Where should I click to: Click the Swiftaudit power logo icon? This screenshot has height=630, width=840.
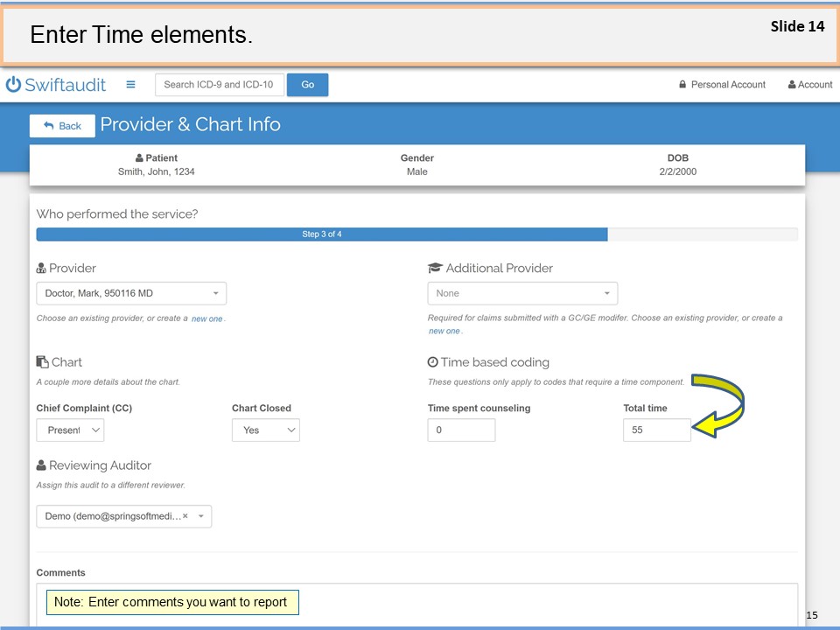[x=13, y=85]
